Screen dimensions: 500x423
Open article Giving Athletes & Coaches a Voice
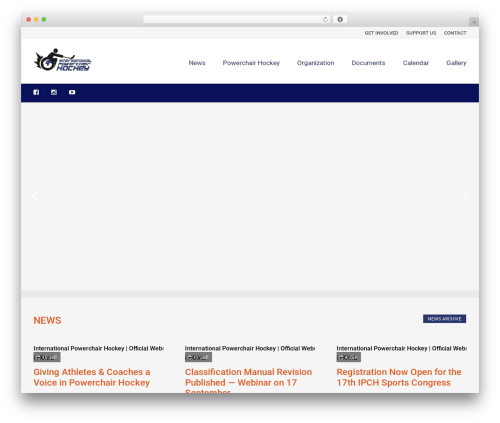pyautogui.click(x=92, y=377)
